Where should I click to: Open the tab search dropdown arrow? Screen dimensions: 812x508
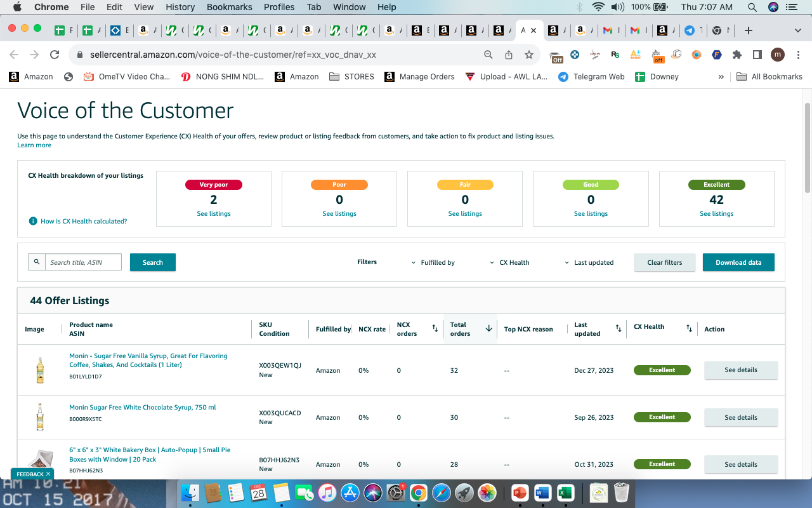(x=798, y=30)
